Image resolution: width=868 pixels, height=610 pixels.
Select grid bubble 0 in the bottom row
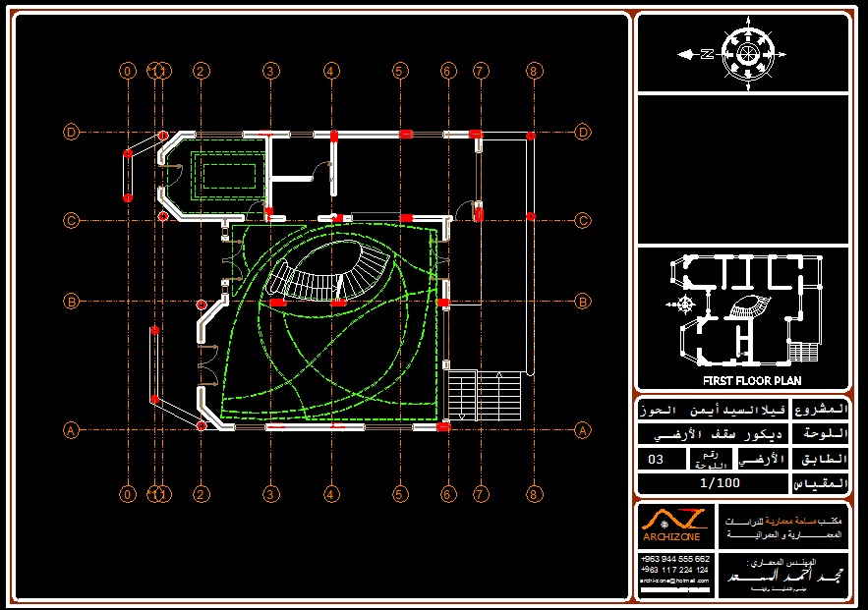(x=127, y=493)
